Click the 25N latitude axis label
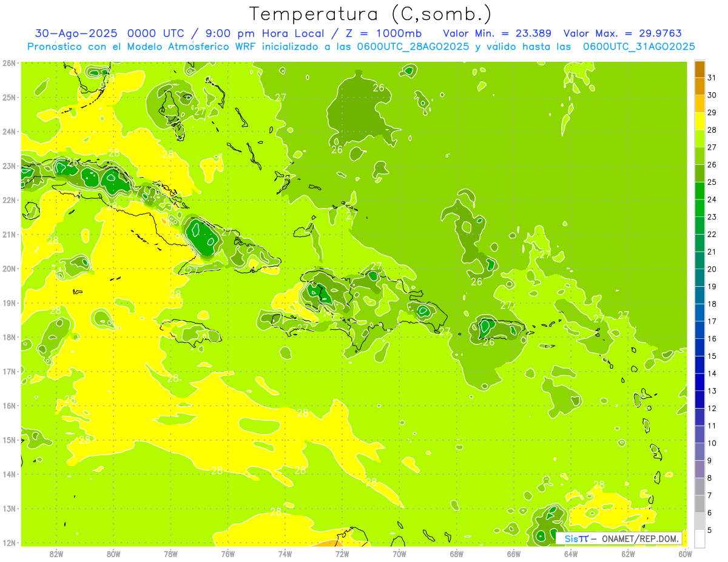 coord(8,98)
